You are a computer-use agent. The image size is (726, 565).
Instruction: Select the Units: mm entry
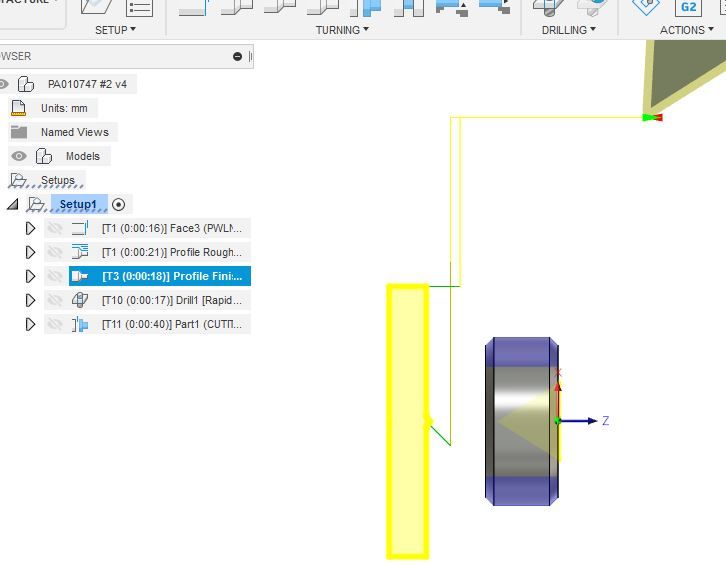click(64, 108)
